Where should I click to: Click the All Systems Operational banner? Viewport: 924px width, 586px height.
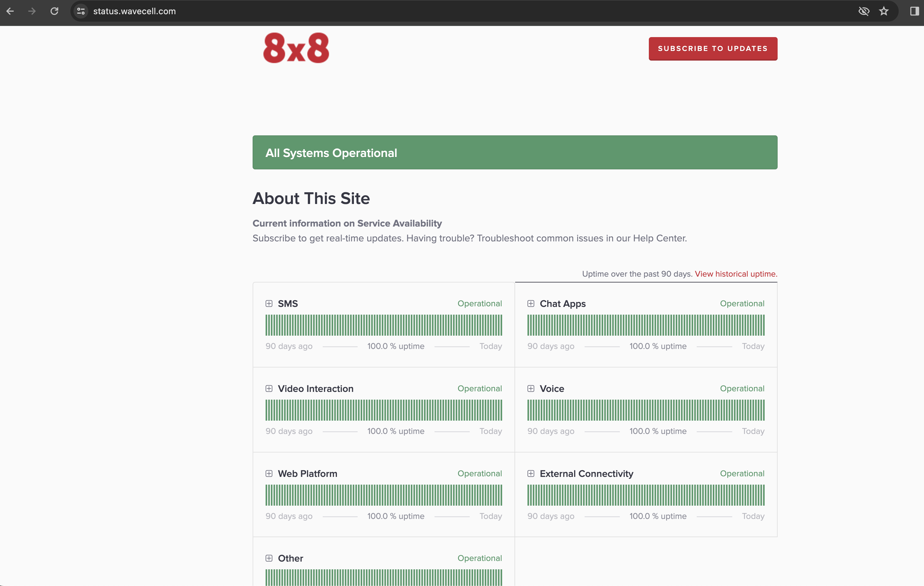515,152
